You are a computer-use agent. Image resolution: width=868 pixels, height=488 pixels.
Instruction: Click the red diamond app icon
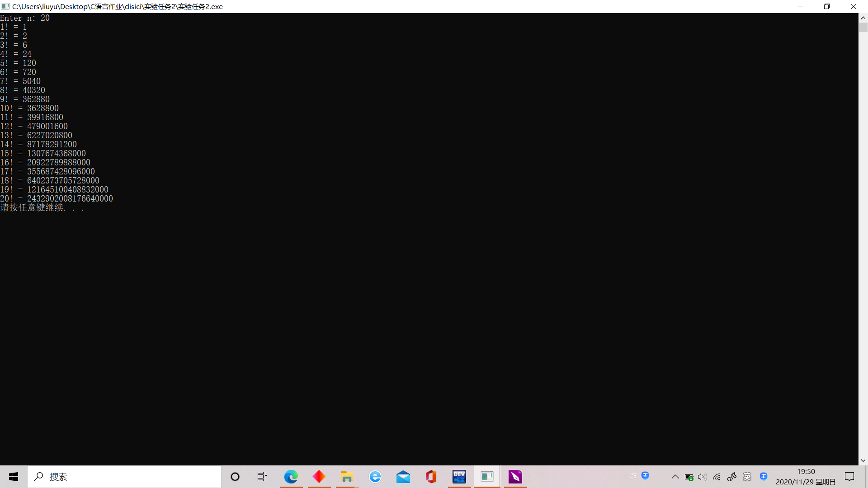319,477
